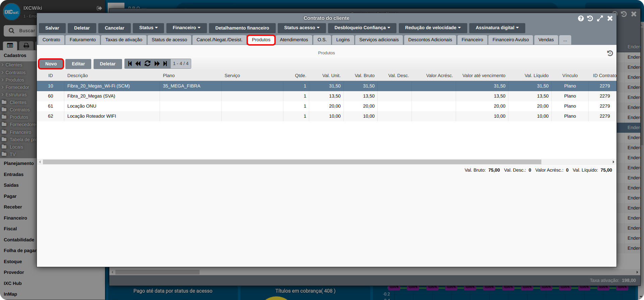
Task: Click history icon in Produtos panel
Action: point(610,53)
